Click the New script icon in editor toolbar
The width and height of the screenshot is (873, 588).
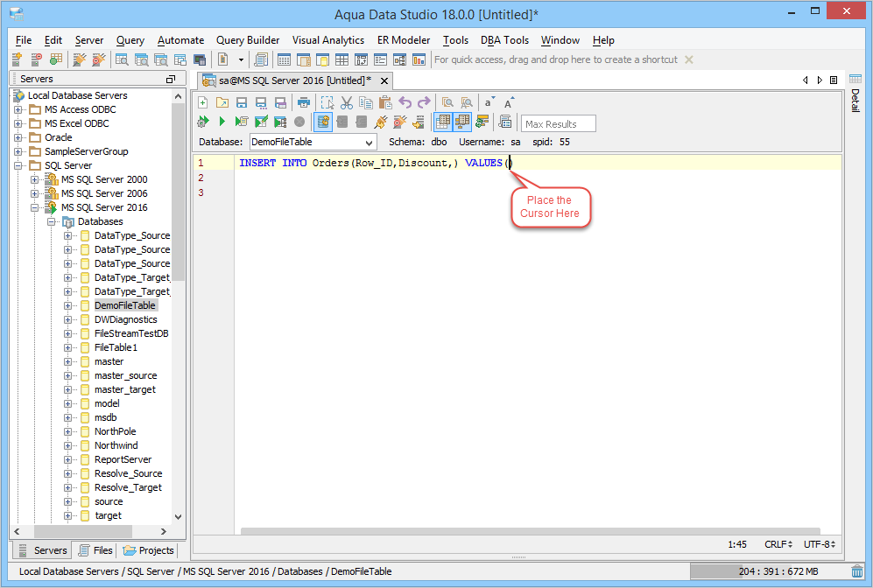tap(202, 102)
